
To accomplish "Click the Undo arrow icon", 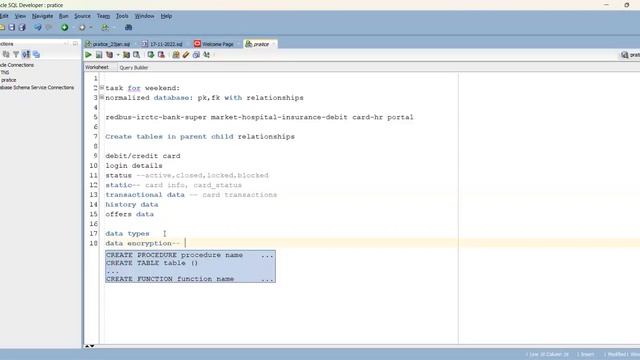I will 37,27.
